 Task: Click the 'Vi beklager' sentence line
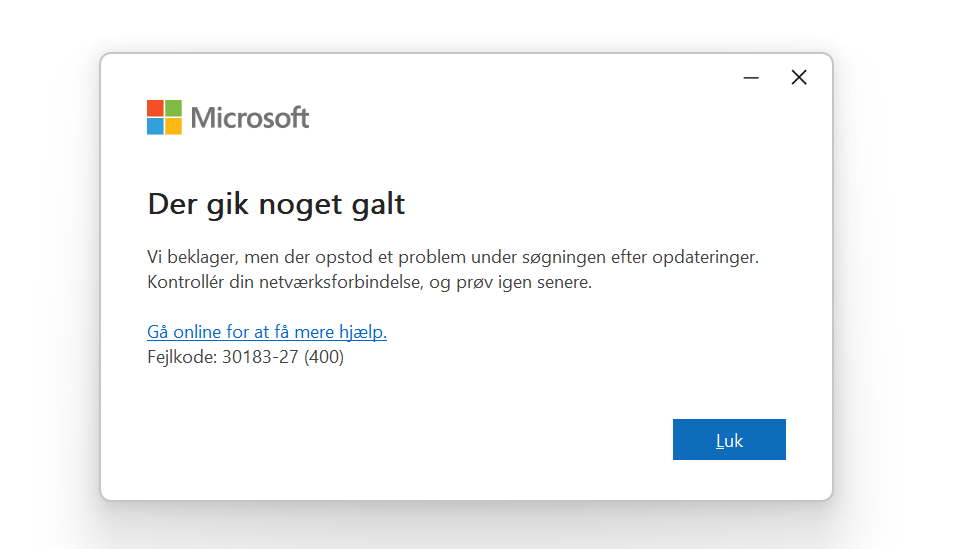click(453, 257)
